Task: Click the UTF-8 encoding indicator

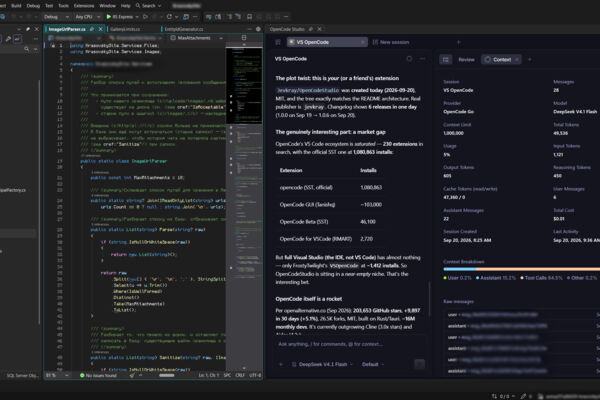Action: (x=255, y=376)
